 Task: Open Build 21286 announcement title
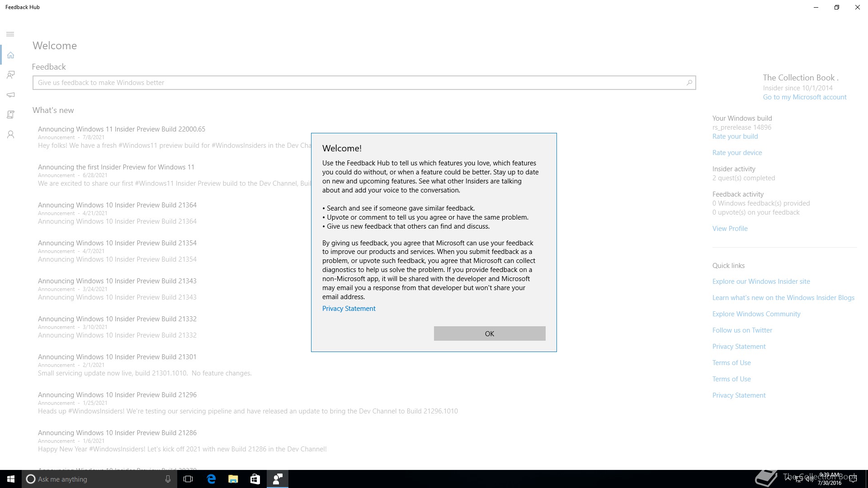click(117, 433)
